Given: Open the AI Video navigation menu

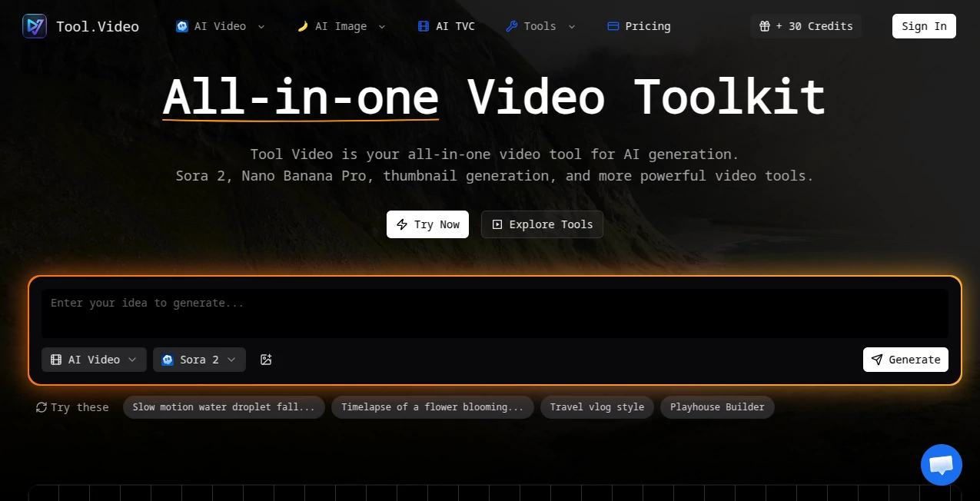Looking at the screenshot, I should point(221,26).
